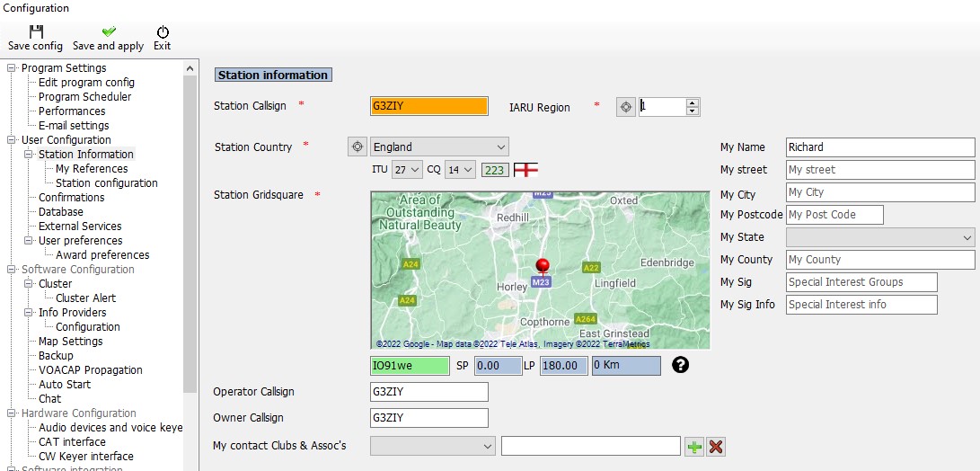Click target icon beside Station Country dropdown
Image resolution: width=980 pixels, height=471 pixels.
tap(357, 147)
